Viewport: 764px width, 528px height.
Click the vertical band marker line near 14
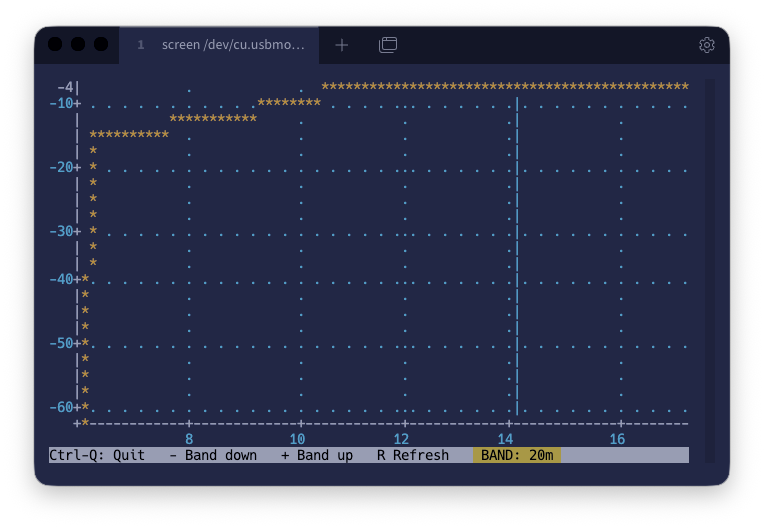pos(517,256)
